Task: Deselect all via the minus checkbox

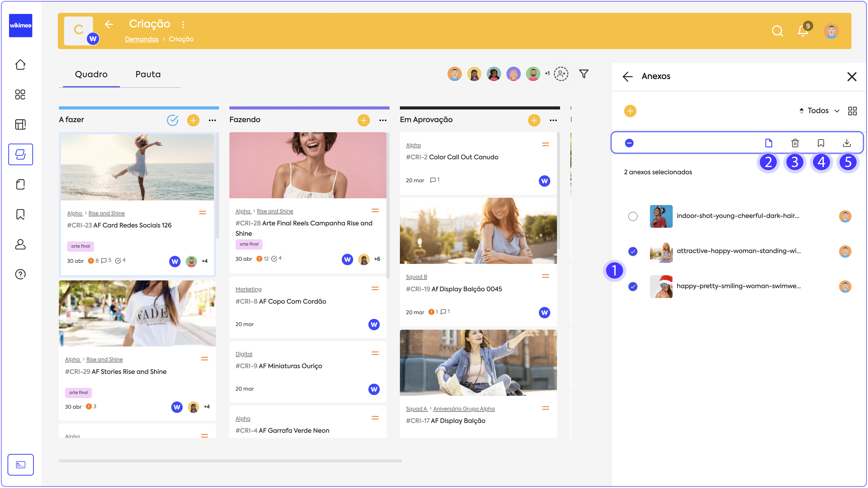Action: [629, 143]
